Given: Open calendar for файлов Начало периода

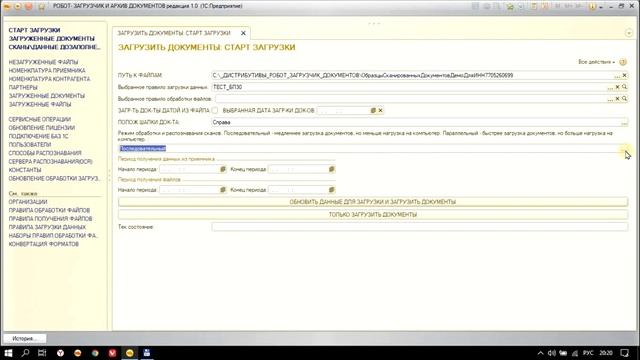Looking at the screenshot, I should coord(223,190).
